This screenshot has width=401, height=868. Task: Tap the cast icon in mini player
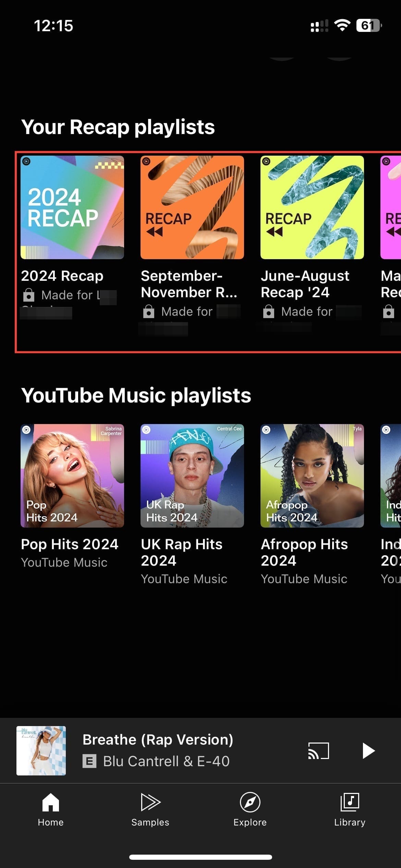[319, 751]
